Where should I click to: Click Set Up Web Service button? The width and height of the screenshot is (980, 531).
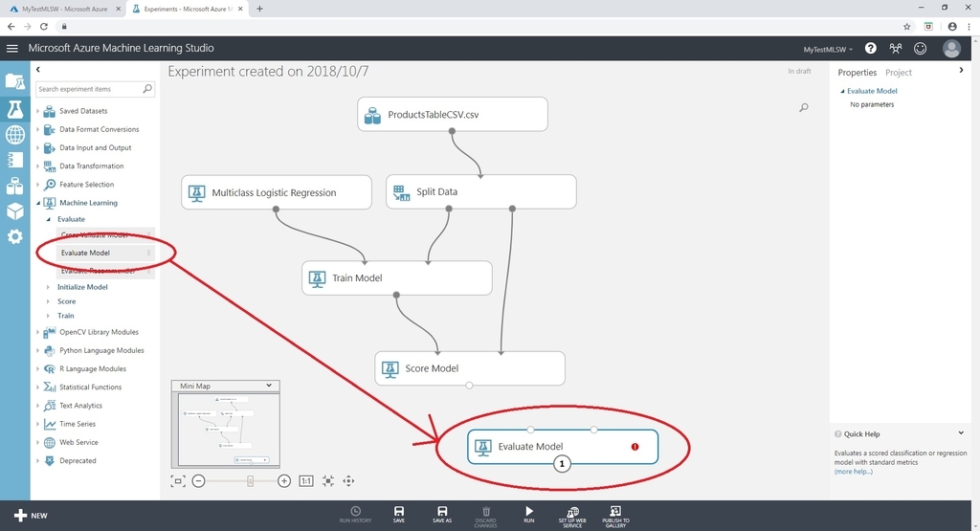tap(572, 517)
